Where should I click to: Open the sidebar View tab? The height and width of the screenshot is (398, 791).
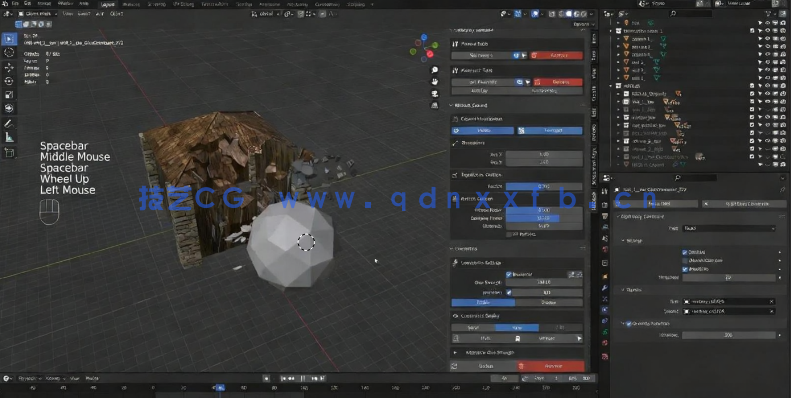pyautogui.click(x=594, y=73)
